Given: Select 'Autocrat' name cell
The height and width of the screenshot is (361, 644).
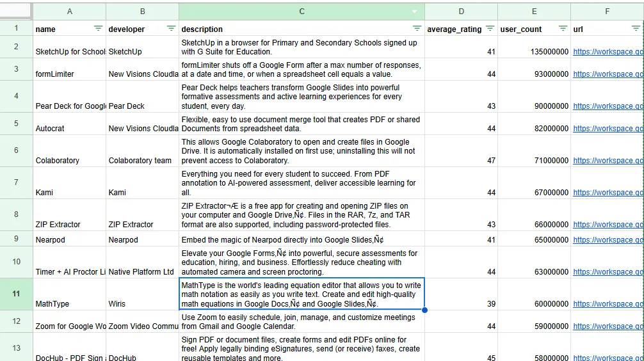Looking at the screenshot, I should [x=69, y=124].
